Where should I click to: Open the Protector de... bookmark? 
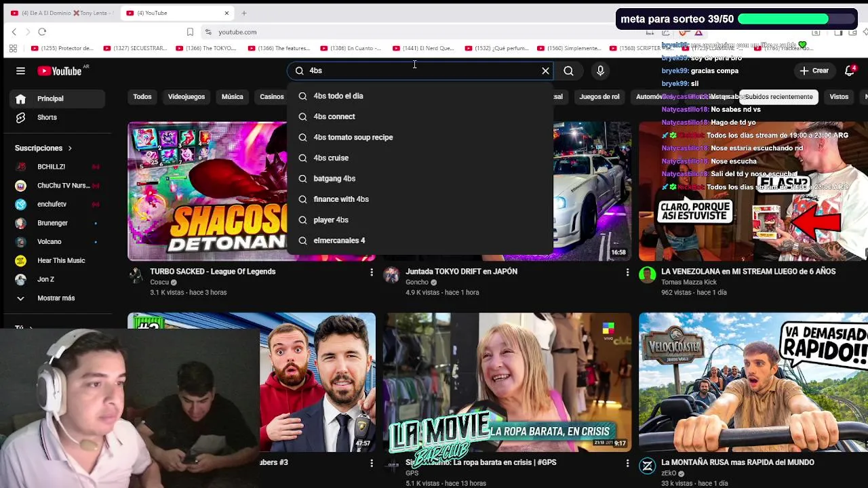tap(62, 48)
